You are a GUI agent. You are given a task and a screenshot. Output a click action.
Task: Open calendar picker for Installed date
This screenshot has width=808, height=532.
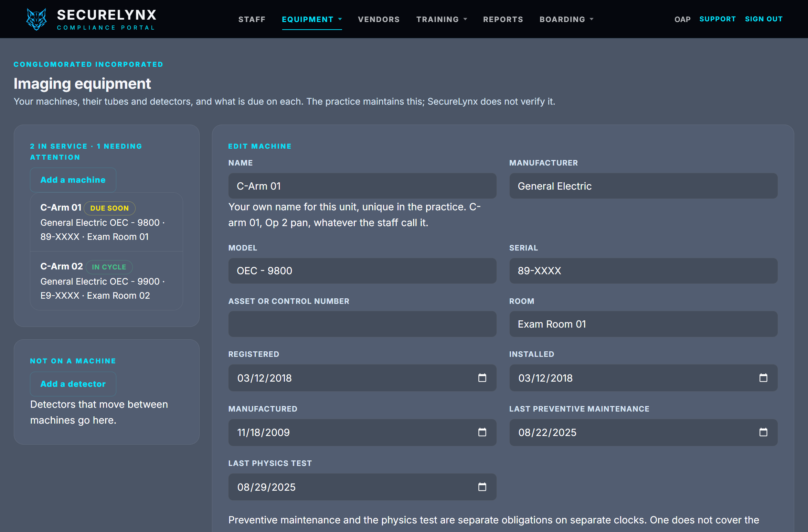click(x=763, y=378)
